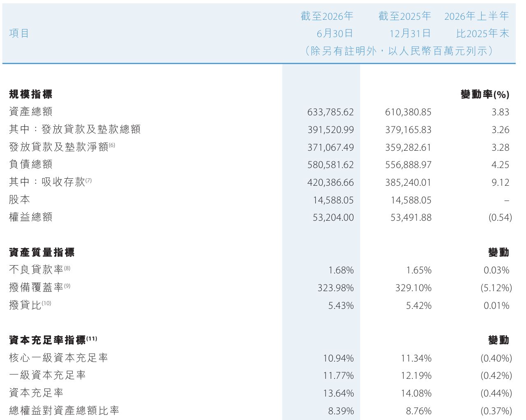Click the value 11.77%

tap(338, 376)
